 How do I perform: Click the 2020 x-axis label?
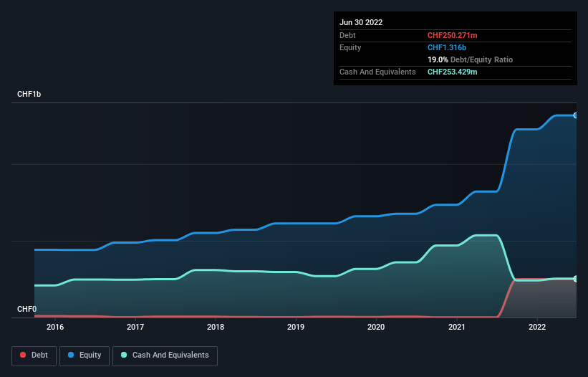point(376,327)
